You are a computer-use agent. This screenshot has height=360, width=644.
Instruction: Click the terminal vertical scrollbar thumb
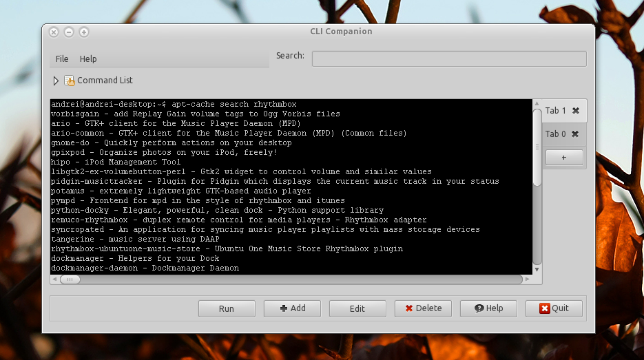point(537,148)
